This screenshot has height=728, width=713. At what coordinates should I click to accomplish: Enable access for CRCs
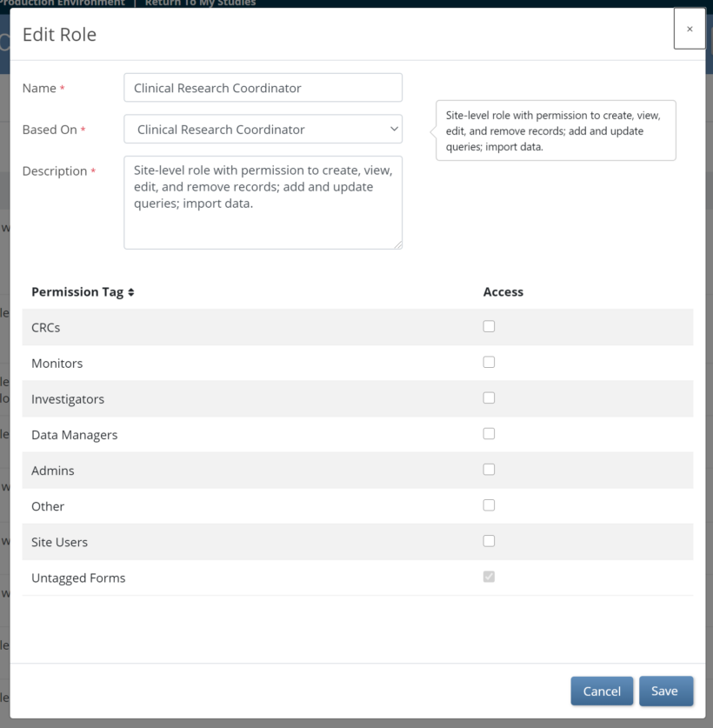[489, 326]
